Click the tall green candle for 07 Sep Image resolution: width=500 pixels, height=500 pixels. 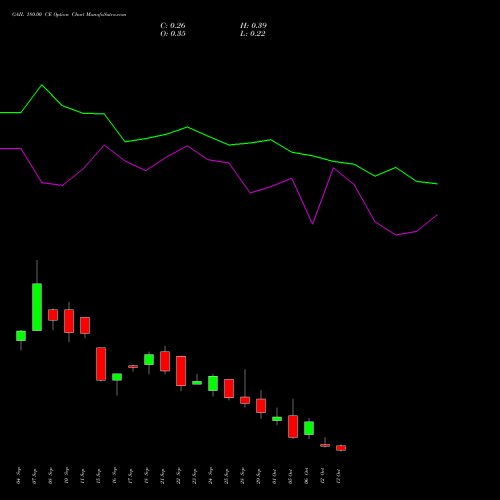tap(37, 307)
